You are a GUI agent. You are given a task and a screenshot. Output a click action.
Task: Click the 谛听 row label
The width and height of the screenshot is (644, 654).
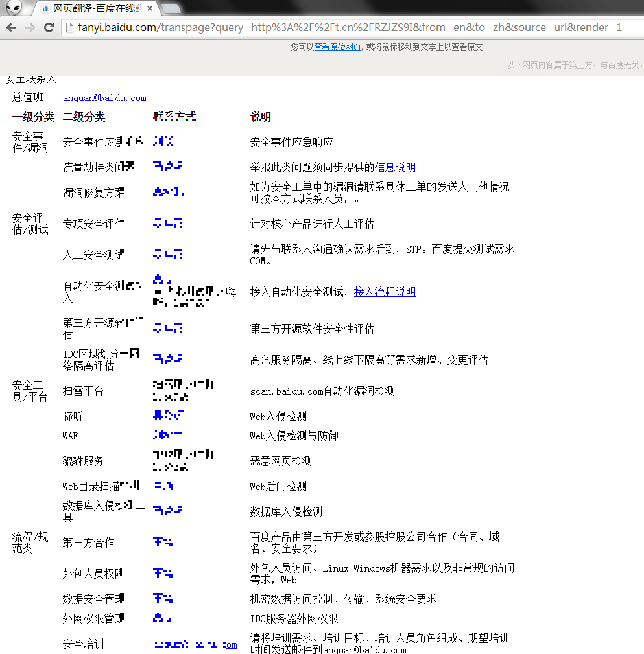point(73,416)
